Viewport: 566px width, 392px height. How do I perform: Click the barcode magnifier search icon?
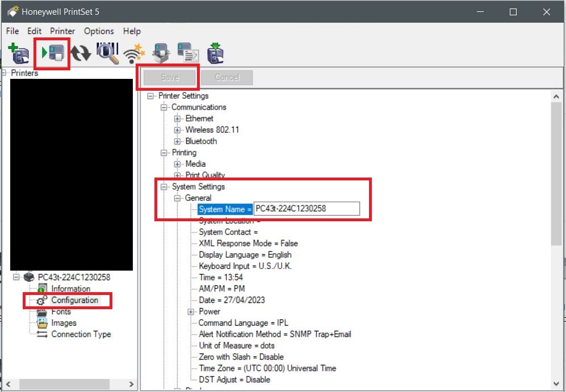107,53
